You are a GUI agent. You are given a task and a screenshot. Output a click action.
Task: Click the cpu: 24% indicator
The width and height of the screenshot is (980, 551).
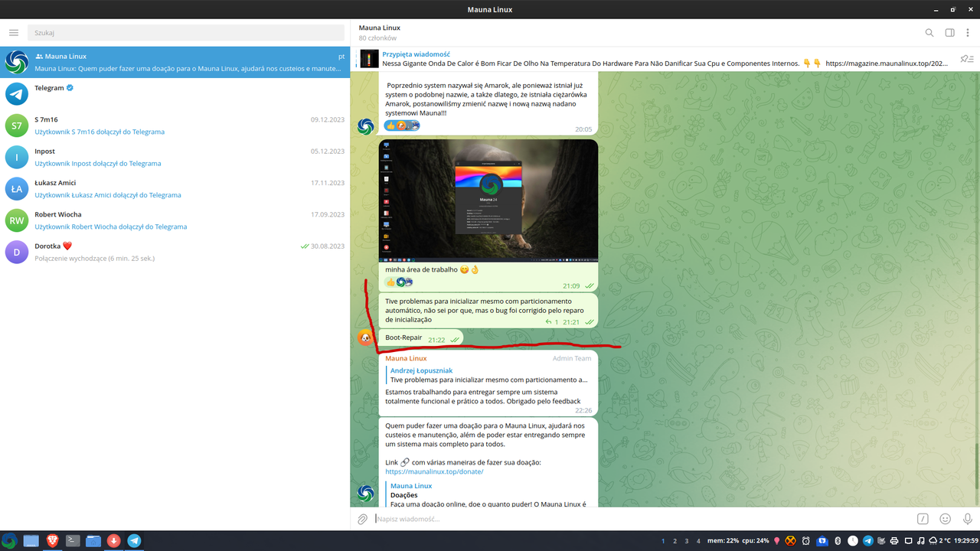pos(756,541)
